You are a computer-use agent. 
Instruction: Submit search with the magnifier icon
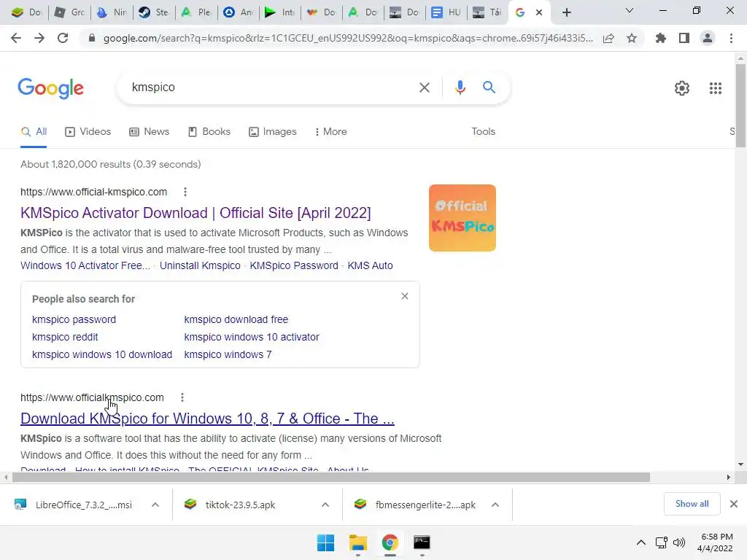(x=489, y=87)
